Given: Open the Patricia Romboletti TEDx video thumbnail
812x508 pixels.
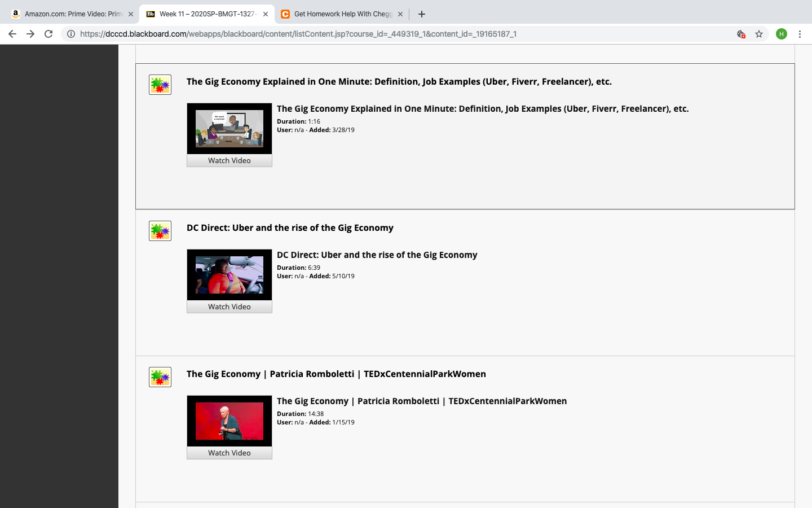Looking at the screenshot, I should (230, 421).
